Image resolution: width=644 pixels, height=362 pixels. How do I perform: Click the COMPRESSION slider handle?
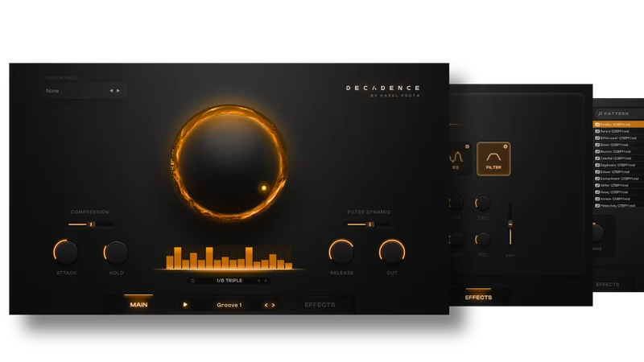coord(92,224)
